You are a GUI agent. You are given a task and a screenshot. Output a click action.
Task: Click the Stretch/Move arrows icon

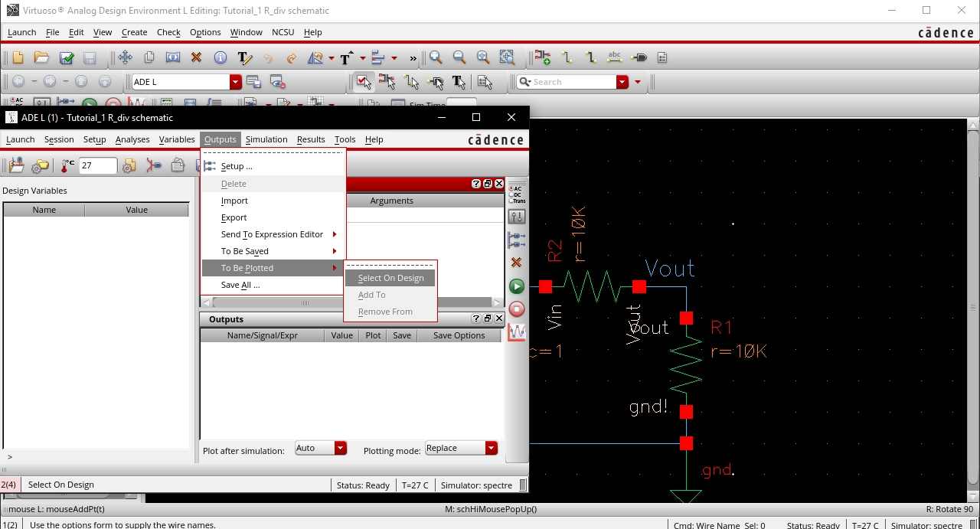(125, 58)
